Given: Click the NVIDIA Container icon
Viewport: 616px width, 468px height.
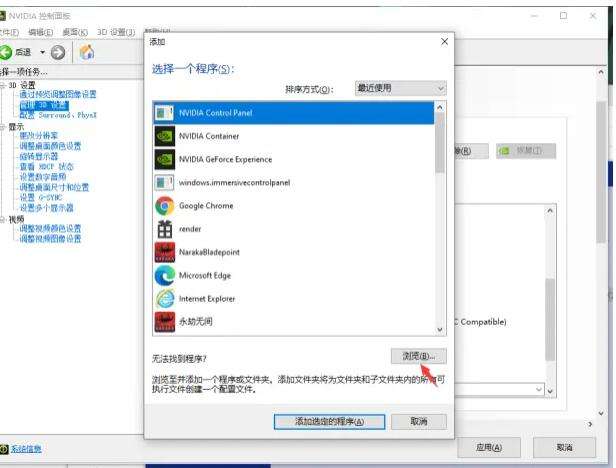Looking at the screenshot, I should pyautogui.click(x=165, y=136).
